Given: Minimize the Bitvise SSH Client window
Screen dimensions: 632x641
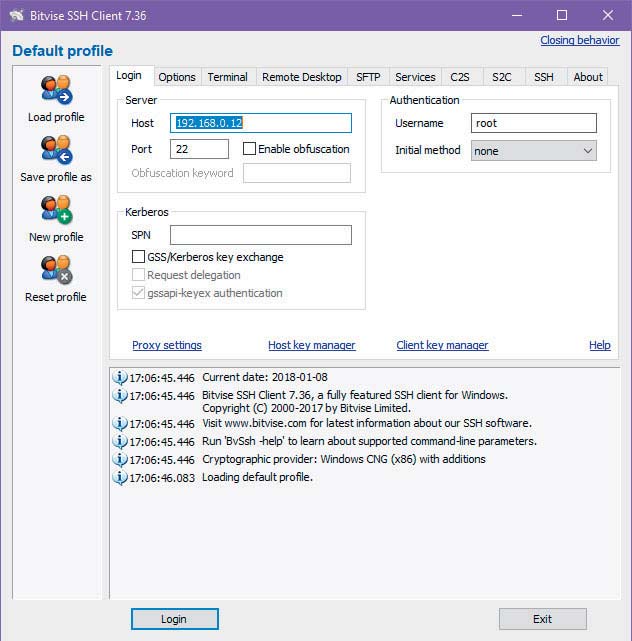Looking at the screenshot, I should (x=517, y=16).
